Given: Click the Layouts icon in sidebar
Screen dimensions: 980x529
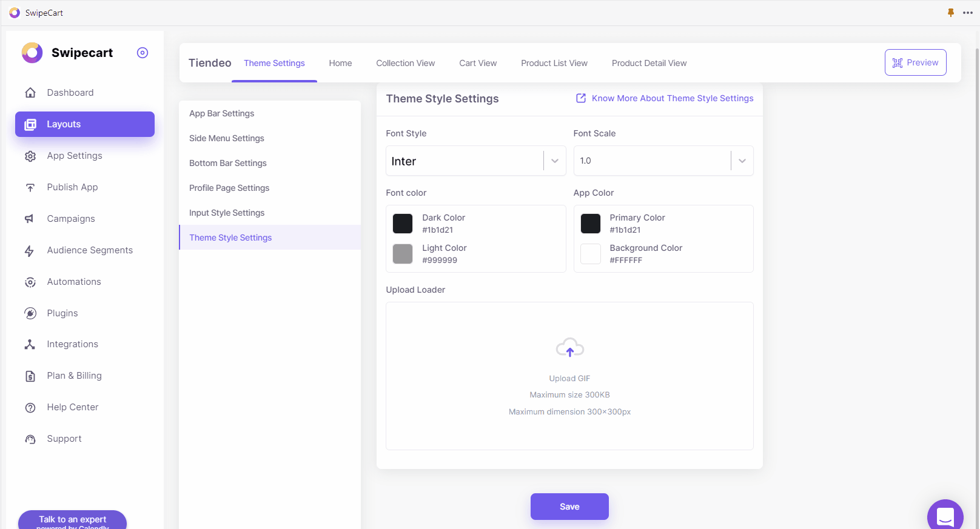Looking at the screenshot, I should [30, 124].
